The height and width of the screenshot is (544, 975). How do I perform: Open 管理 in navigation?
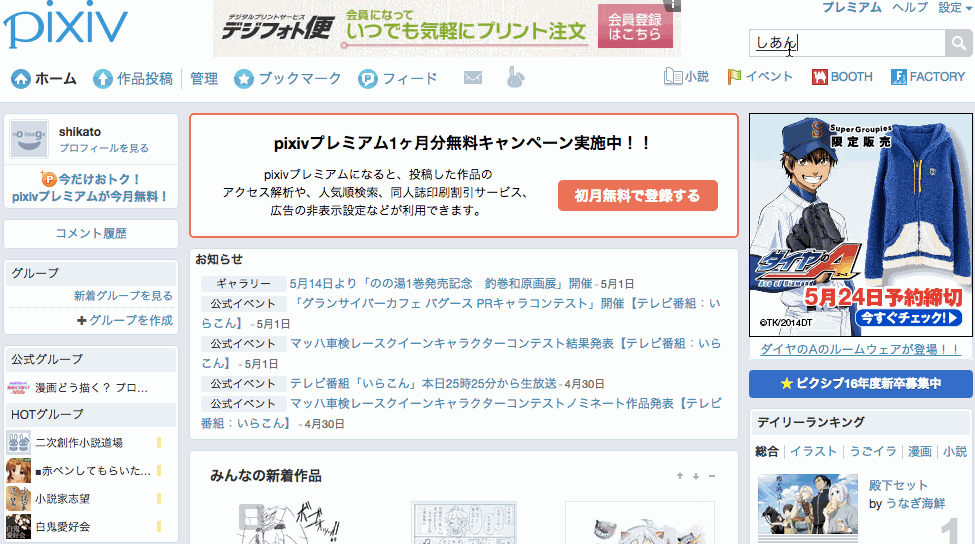coord(204,79)
